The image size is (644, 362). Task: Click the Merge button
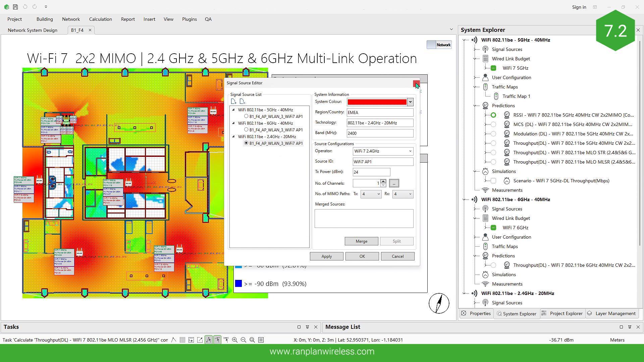[x=362, y=241]
